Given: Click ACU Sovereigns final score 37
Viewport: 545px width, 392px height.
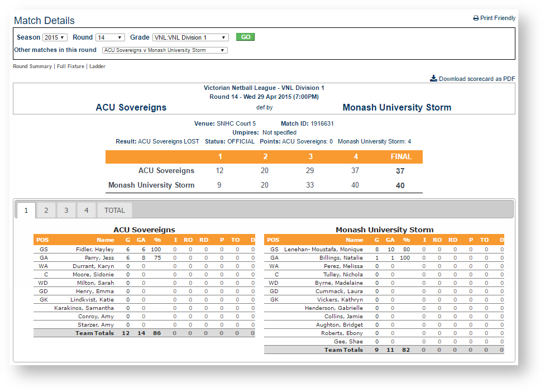Looking at the screenshot, I should pos(400,171).
